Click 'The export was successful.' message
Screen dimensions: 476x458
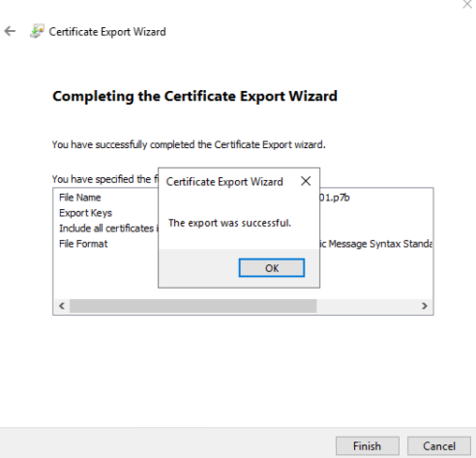(x=229, y=223)
